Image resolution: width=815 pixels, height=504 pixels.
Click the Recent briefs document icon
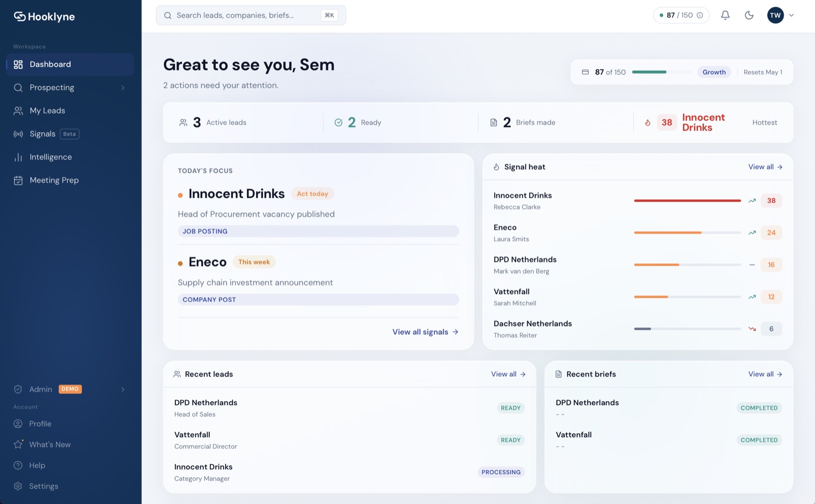(x=558, y=374)
